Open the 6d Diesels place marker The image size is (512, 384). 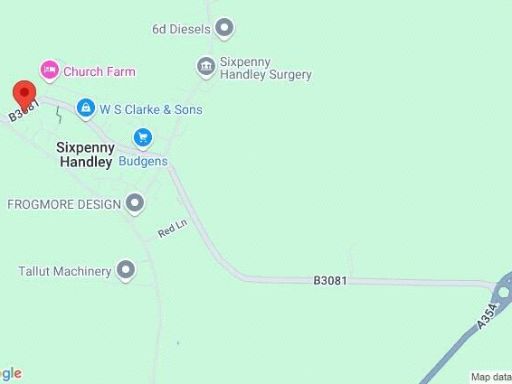pos(224,28)
